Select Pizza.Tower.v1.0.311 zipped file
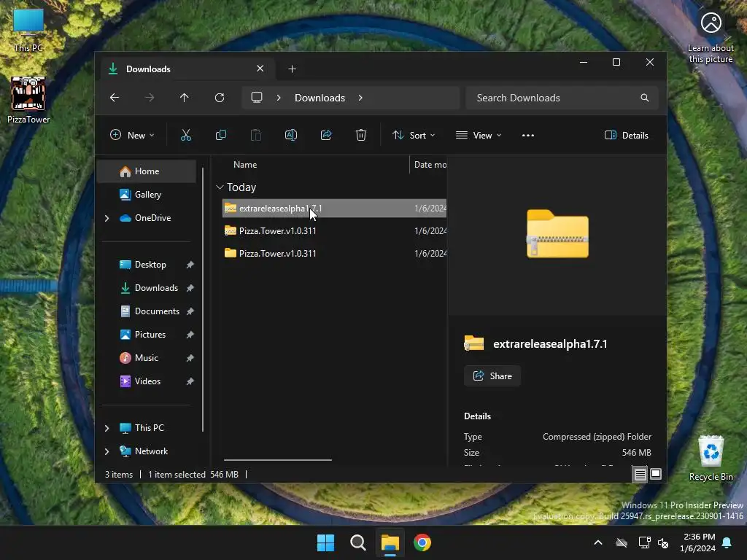 [334, 231]
